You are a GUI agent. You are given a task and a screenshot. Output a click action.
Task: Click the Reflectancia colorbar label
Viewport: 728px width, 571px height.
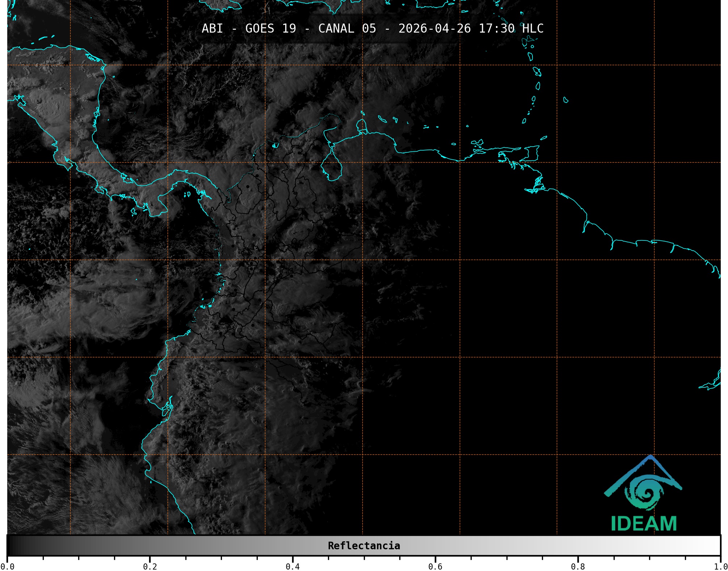point(364,546)
